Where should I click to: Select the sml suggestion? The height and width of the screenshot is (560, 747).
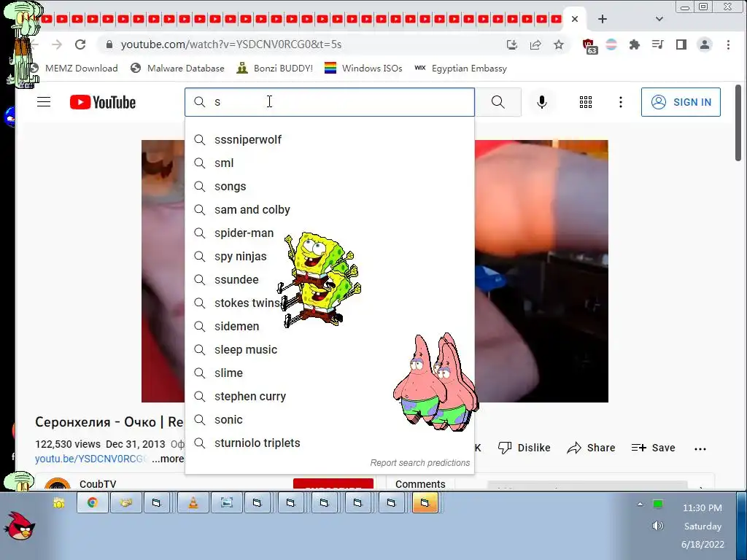coord(330,163)
